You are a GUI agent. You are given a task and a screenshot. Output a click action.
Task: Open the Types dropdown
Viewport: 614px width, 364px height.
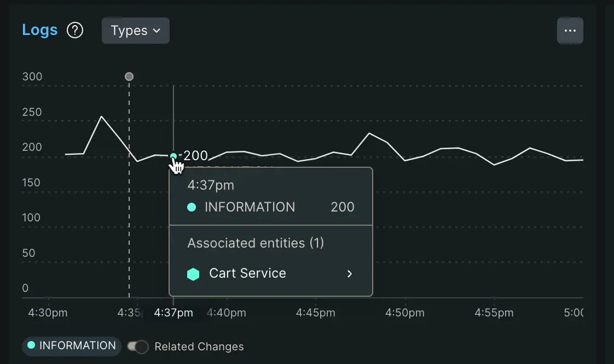135,31
